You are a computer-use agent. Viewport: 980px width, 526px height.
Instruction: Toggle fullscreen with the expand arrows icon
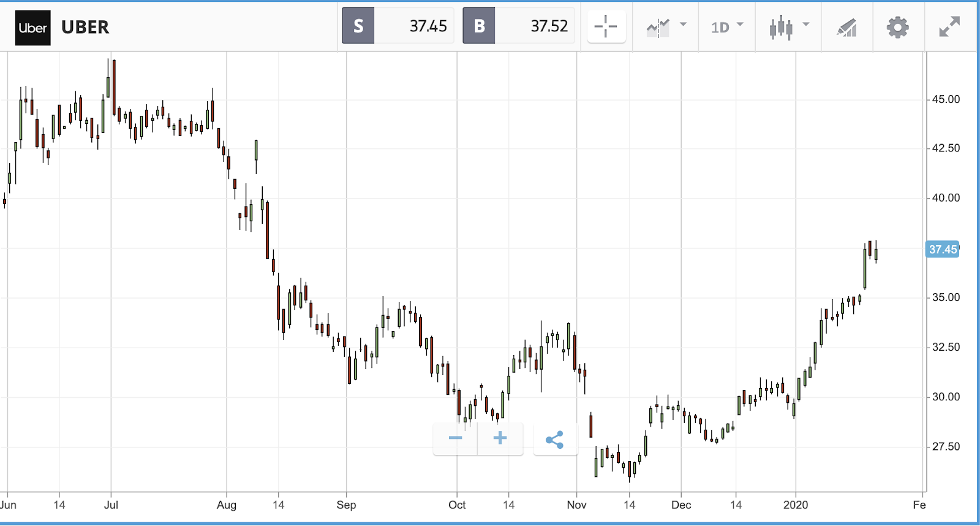949,27
